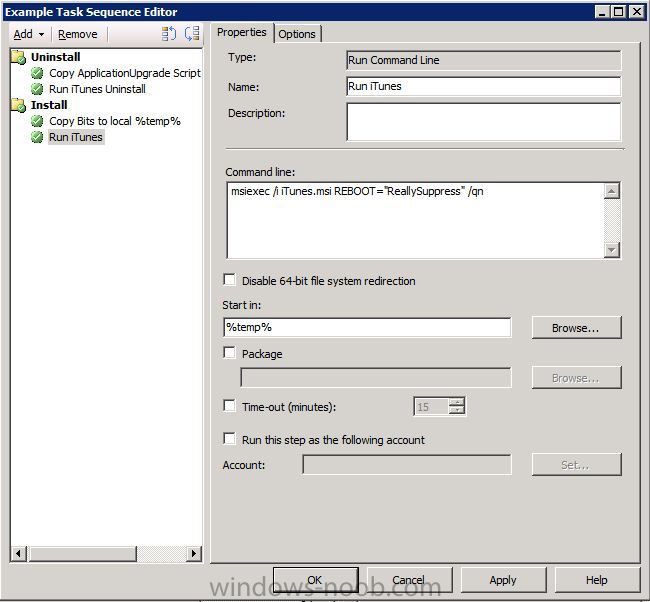Click the Apply button
Image resolution: width=650 pixels, height=602 pixels.
coord(503,580)
